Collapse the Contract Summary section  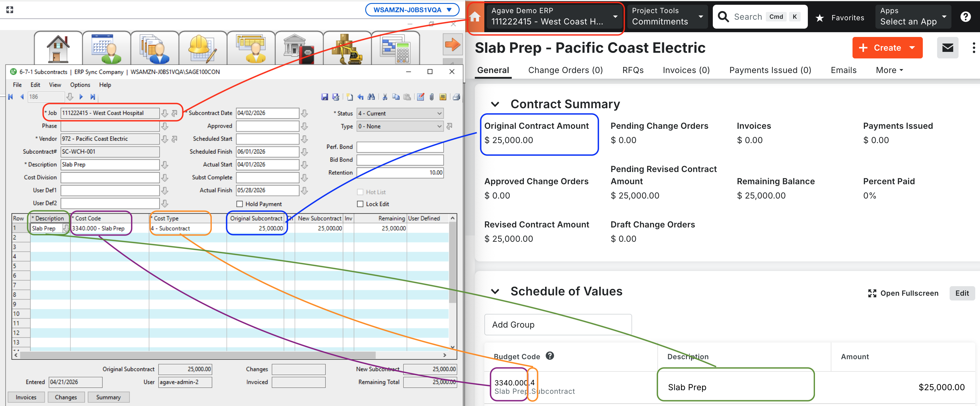(x=494, y=104)
